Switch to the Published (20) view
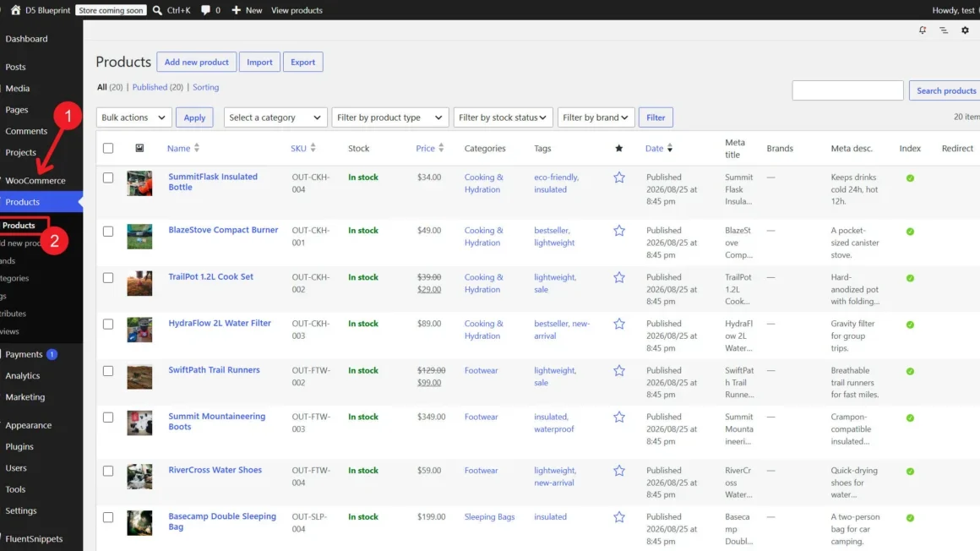The height and width of the screenshot is (551, 980). tap(157, 87)
